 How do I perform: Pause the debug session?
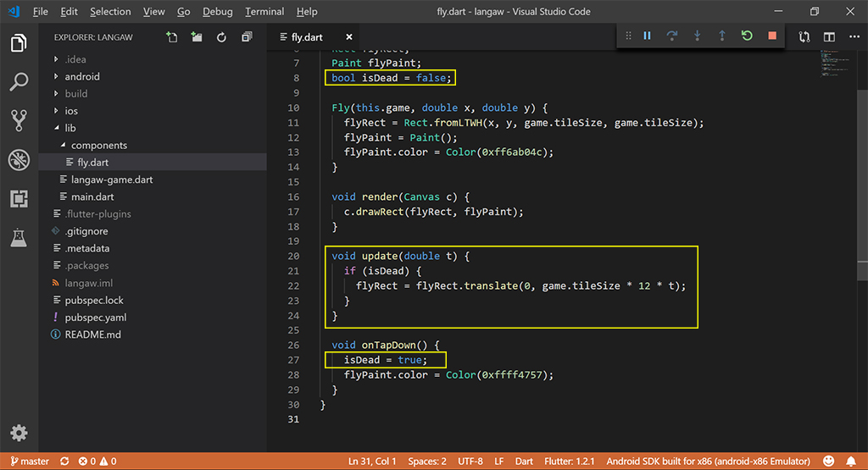(x=647, y=36)
